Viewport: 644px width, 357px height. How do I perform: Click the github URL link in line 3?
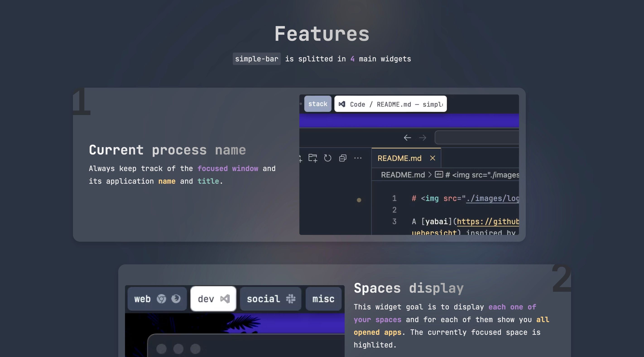tap(488, 222)
